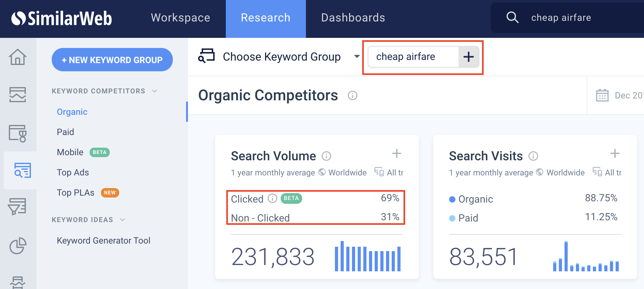Add Search Volume card to dashboard
Screen dimensions: 644x289
(x=396, y=154)
